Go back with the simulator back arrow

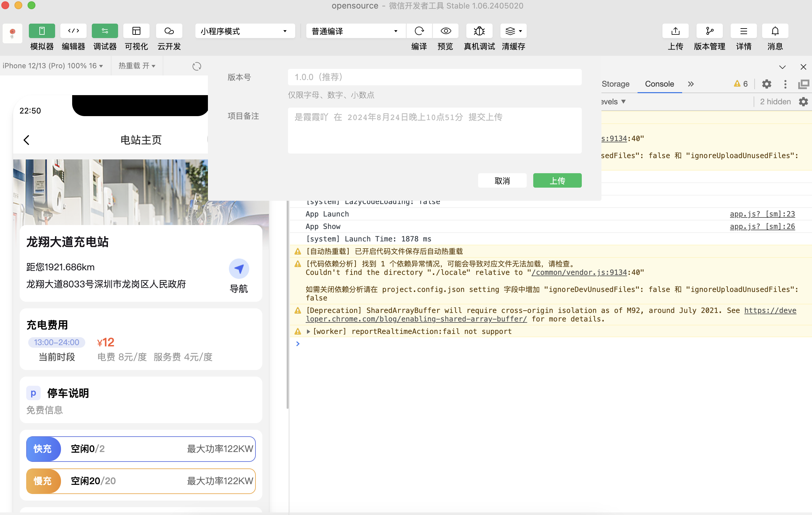[x=26, y=140]
